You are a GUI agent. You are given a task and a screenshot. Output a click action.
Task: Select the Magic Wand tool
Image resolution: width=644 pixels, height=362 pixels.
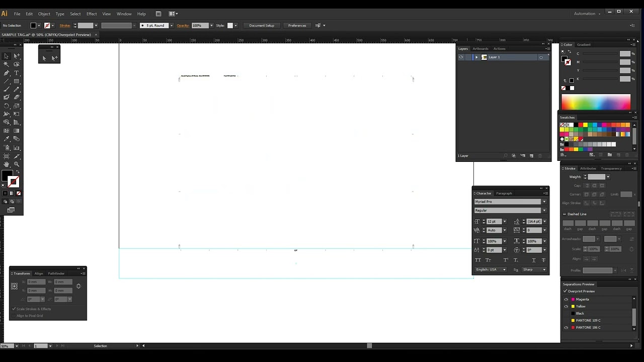click(7, 64)
